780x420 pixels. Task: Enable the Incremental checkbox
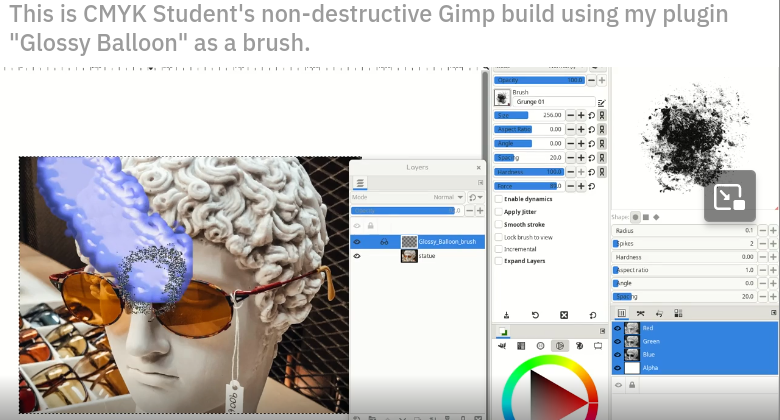click(498, 249)
